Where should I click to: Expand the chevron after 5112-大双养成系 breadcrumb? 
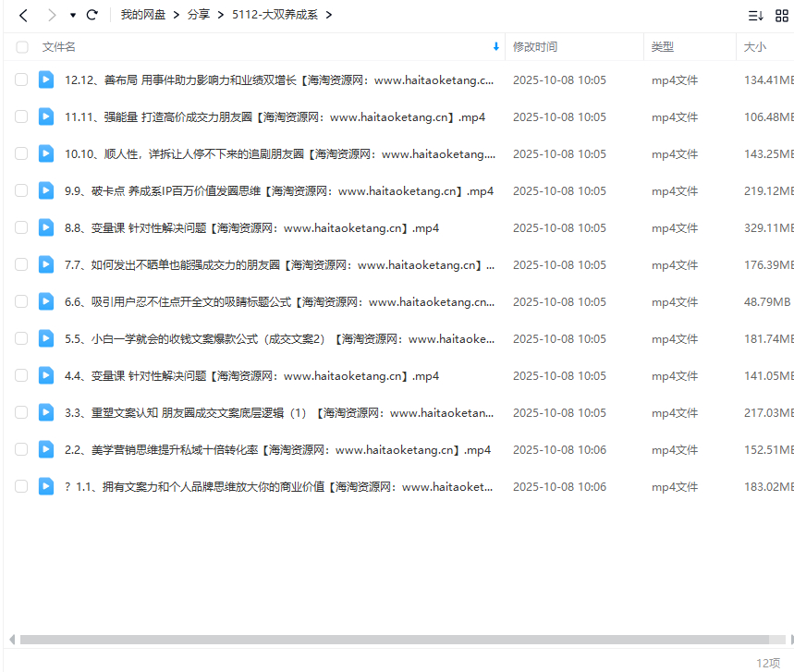(x=329, y=15)
